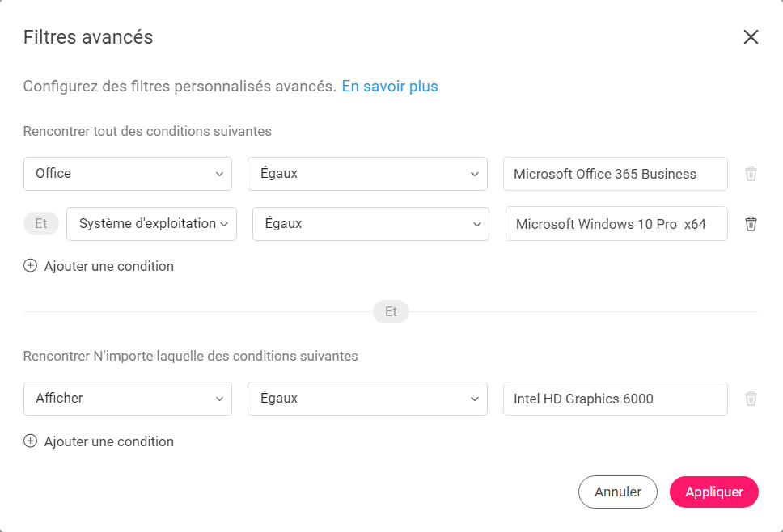
Task: Open the Système d'exploitation field dropdown
Action: 152,224
